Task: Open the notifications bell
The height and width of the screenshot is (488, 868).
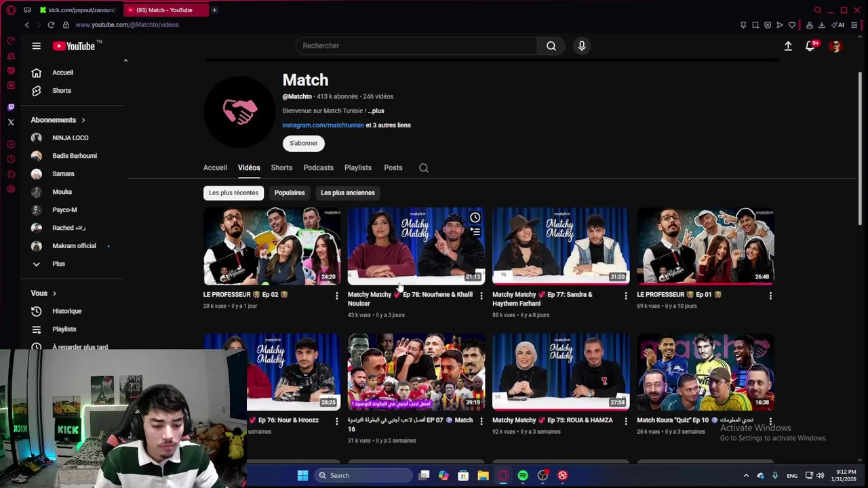Action: (x=810, y=46)
